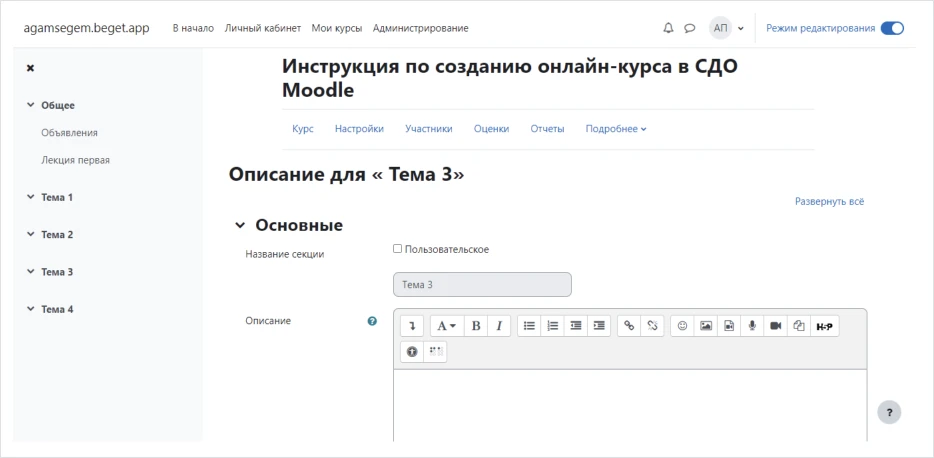Click the insert image icon

pyautogui.click(x=706, y=326)
